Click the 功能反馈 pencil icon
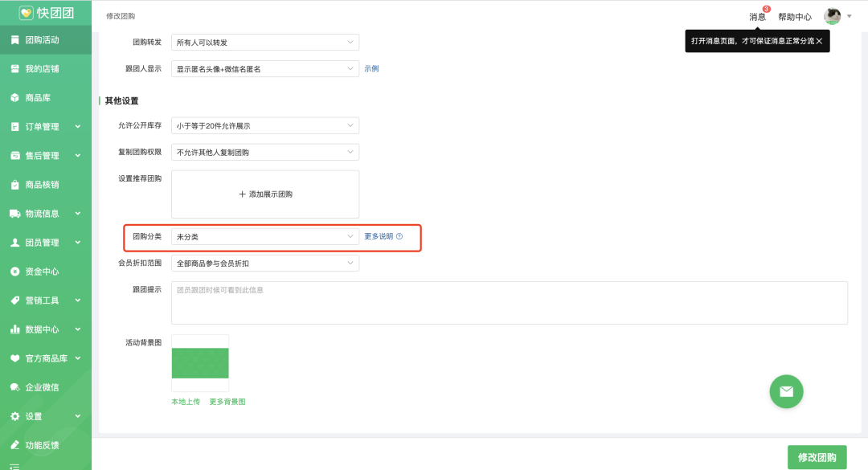 coord(15,445)
